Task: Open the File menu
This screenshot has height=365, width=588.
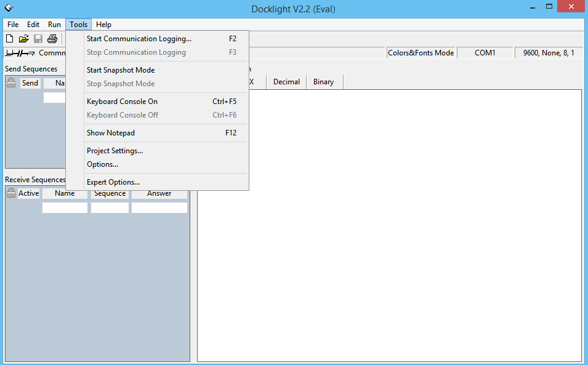Action: click(13, 25)
